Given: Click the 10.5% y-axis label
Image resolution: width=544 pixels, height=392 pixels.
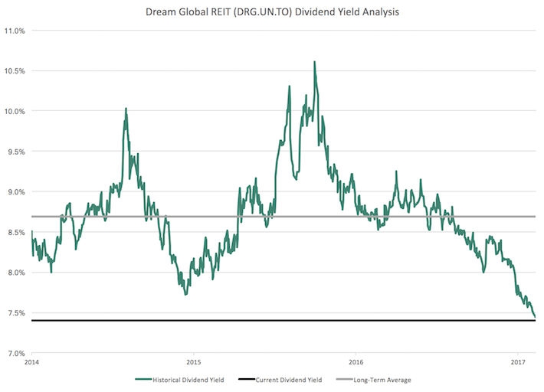Looking at the screenshot, I should tap(15, 71).
